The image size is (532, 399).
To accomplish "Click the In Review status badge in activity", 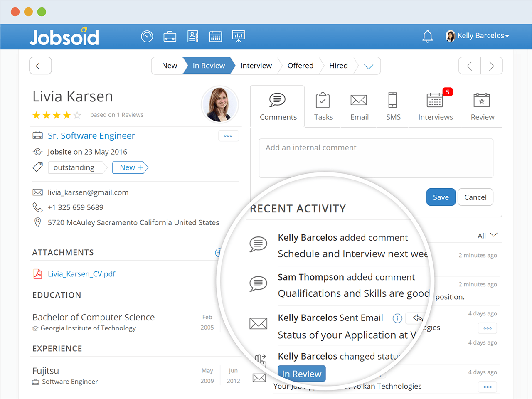I will (x=302, y=374).
